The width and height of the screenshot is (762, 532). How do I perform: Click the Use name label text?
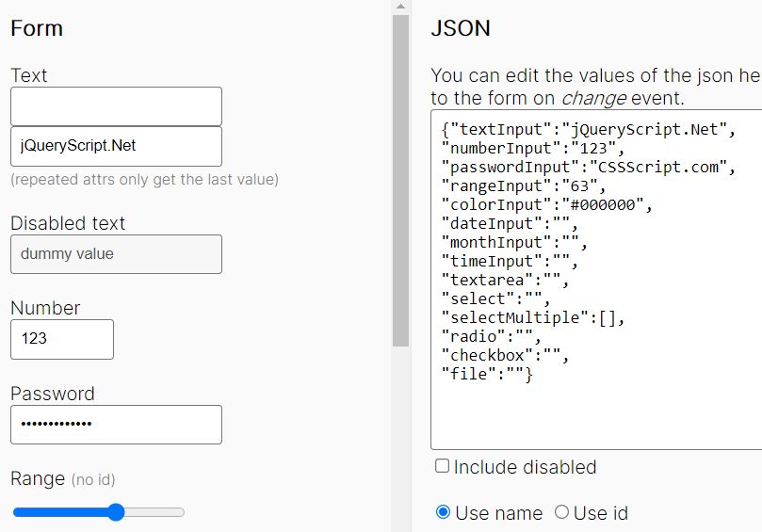498,513
